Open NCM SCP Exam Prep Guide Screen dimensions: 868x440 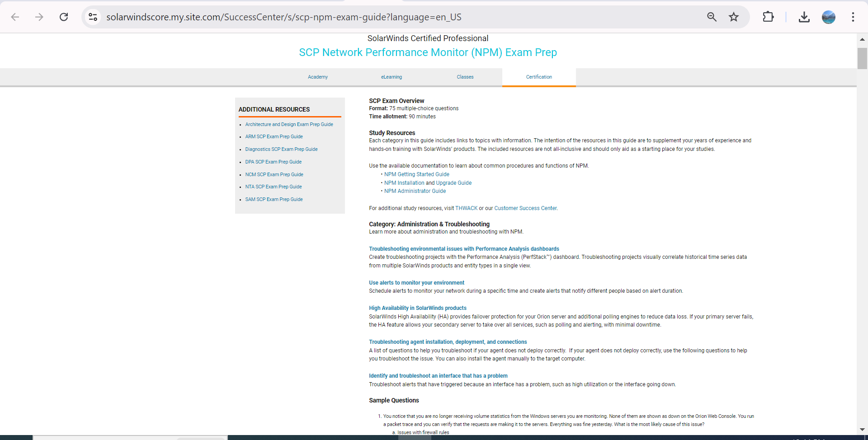point(274,175)
